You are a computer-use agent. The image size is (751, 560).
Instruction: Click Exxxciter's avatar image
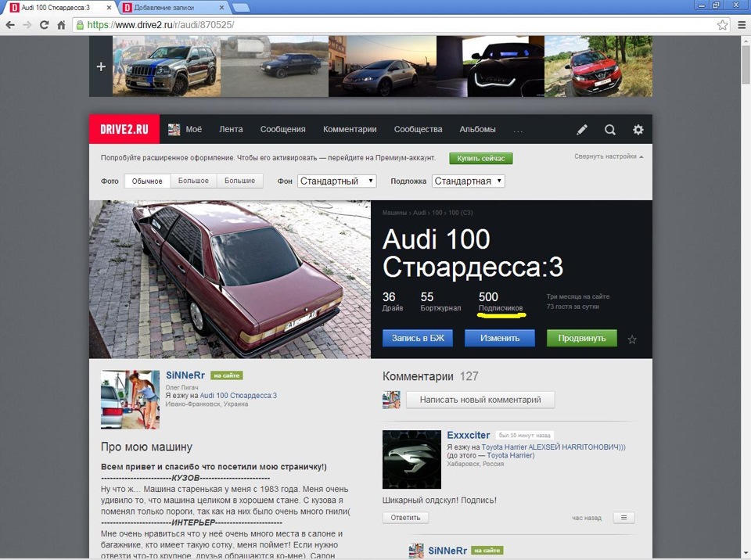[411, 459]
